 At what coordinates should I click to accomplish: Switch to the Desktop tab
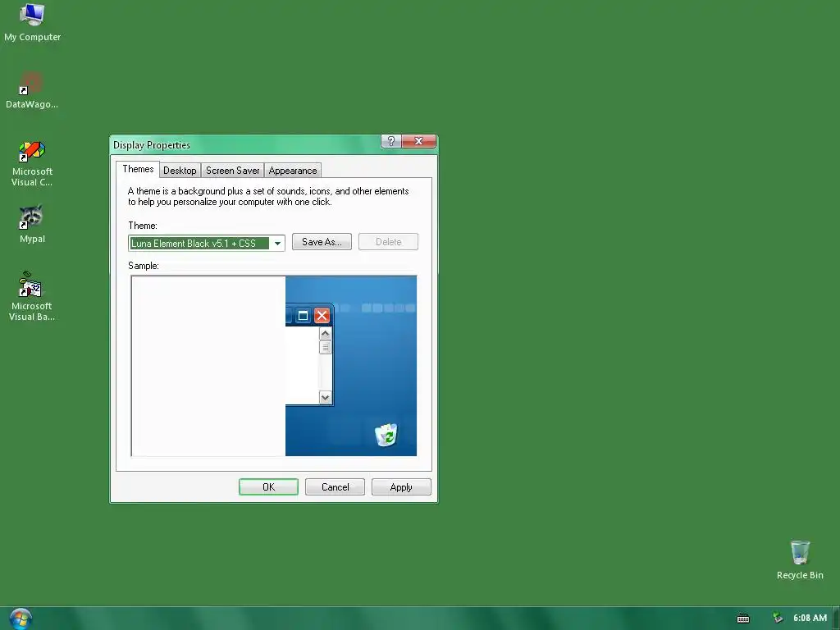180,171
